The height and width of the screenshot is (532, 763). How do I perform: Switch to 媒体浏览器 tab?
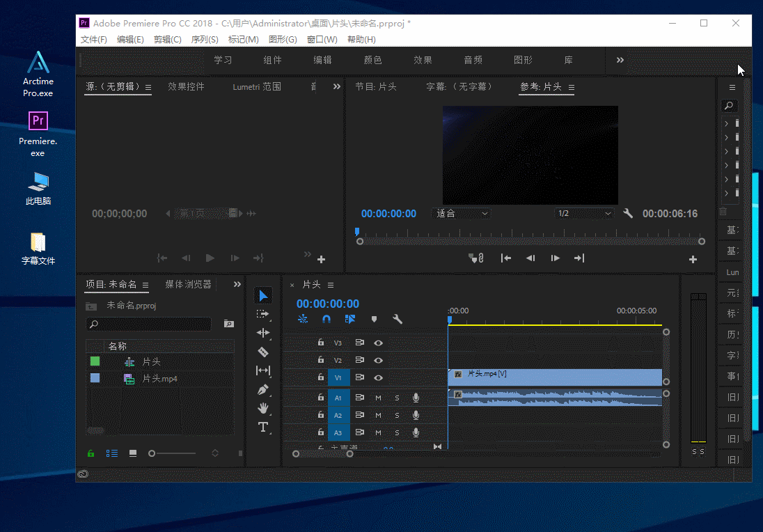189,284
